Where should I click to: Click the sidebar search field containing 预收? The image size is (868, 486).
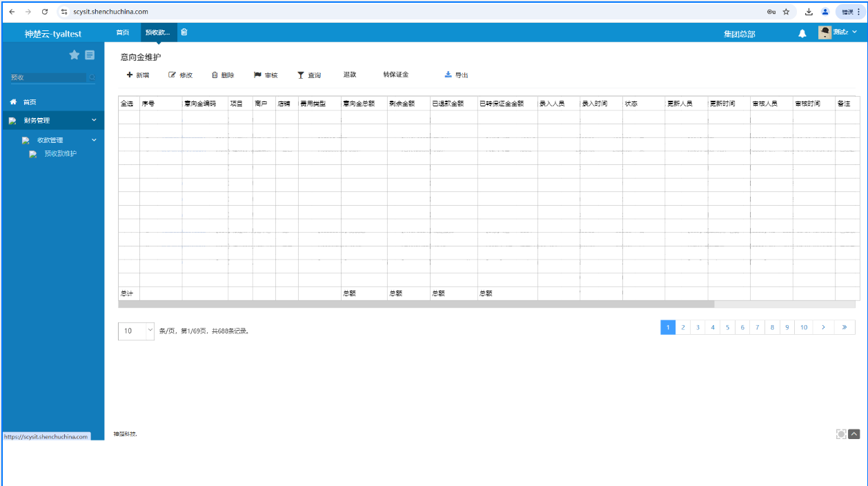[x=48, y=78]
